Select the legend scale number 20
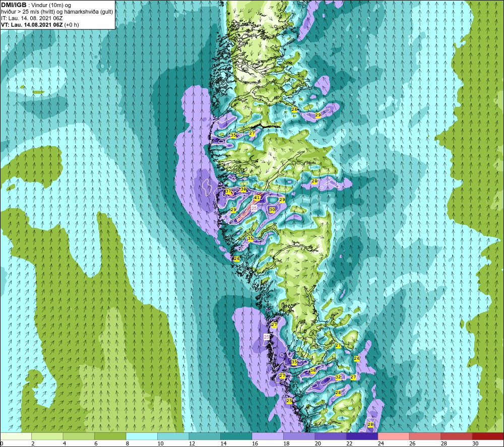This screenshot has width=504, height=447. (x=318, y=444)
